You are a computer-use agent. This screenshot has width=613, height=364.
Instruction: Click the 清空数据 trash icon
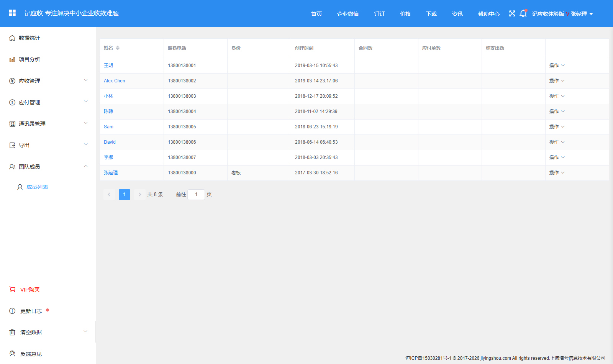tap(12, 332)
